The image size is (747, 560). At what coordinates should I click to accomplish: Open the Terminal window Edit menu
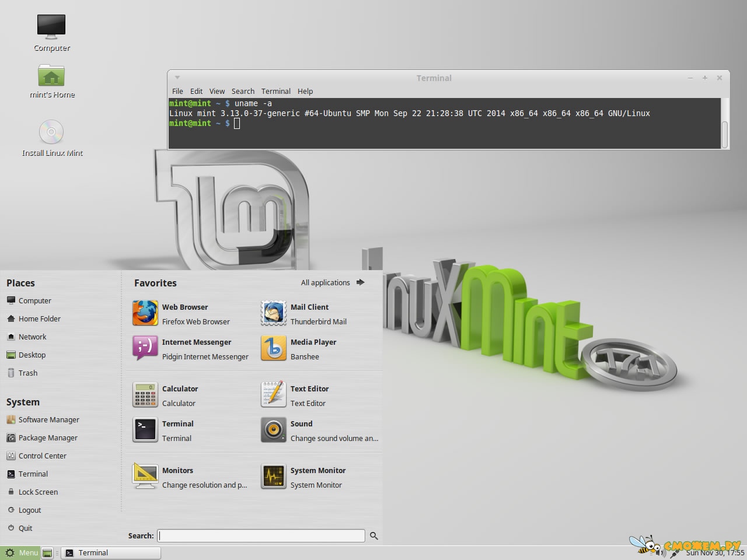196,91
